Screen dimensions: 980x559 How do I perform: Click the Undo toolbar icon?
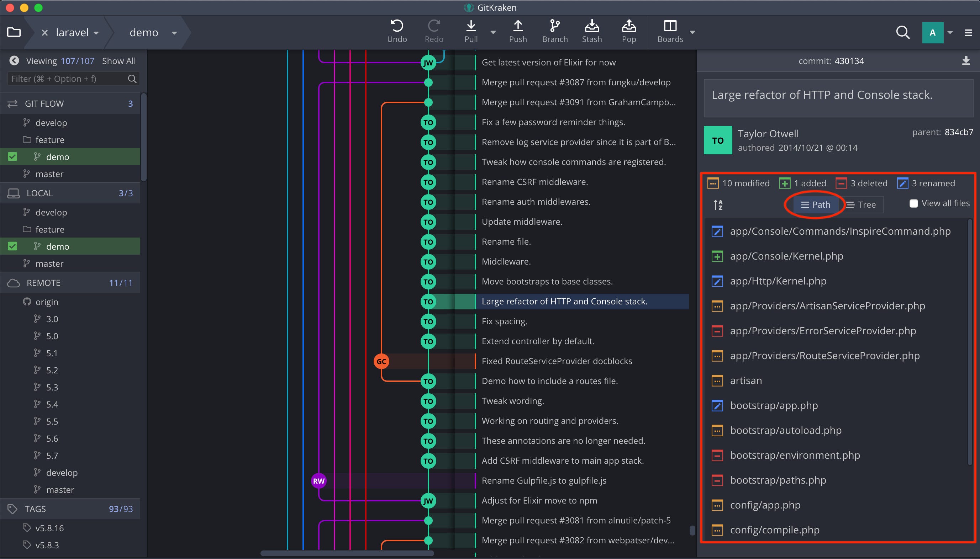[x=396, y=26]
